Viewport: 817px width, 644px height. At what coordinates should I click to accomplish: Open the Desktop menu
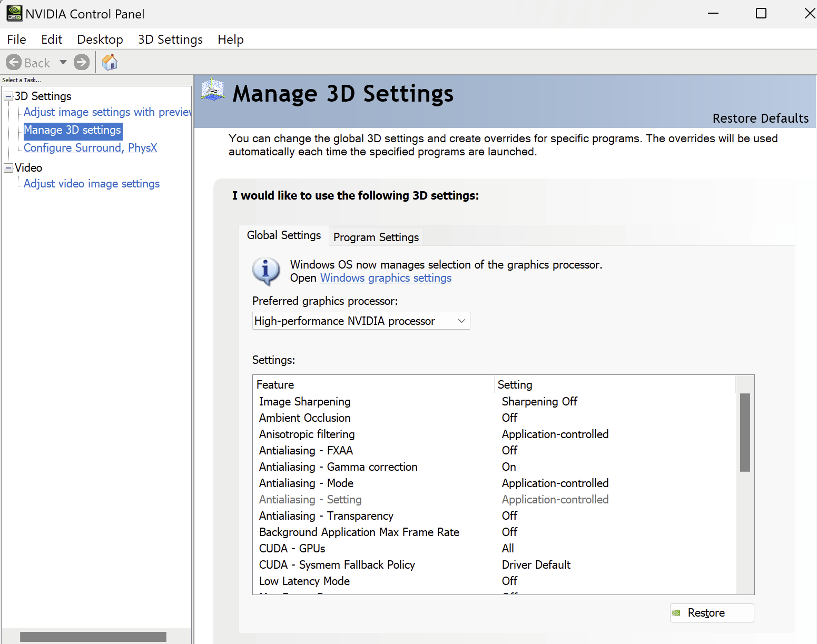pos(100,39)
